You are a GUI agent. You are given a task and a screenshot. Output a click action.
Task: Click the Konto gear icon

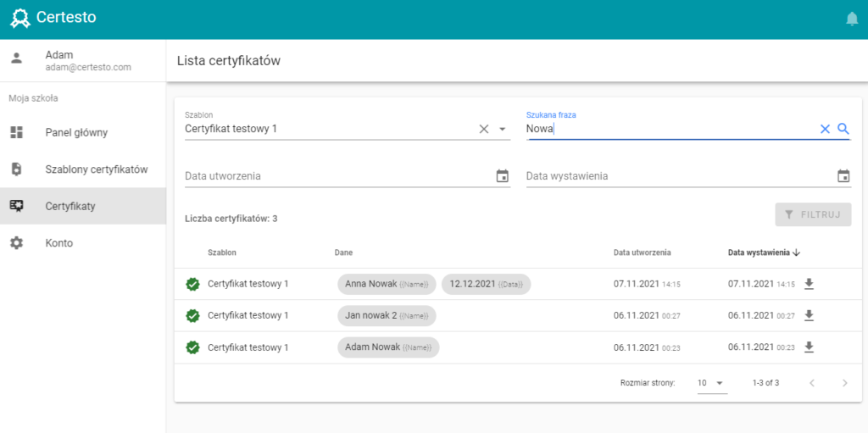(x=17, y=242)
